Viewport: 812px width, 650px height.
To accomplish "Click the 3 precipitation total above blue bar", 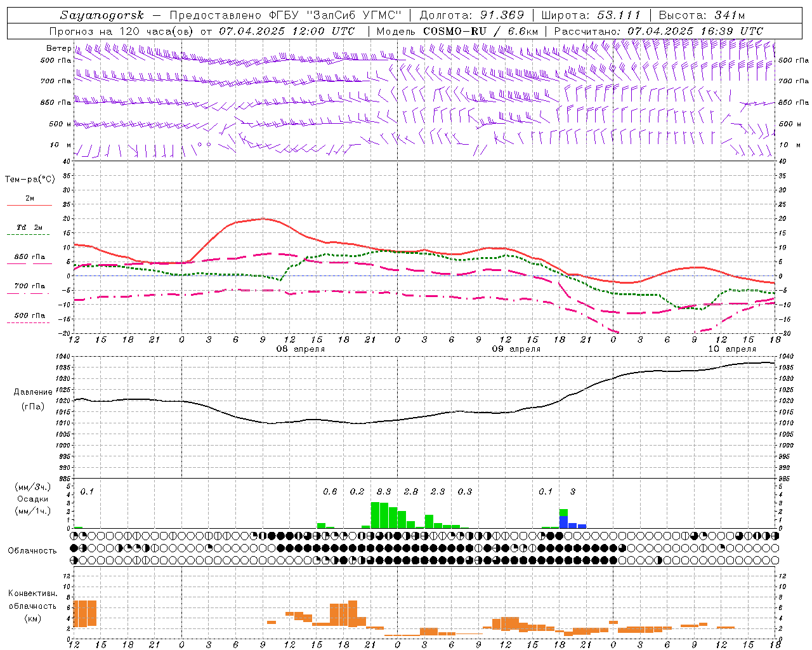I will coord(573,492).
